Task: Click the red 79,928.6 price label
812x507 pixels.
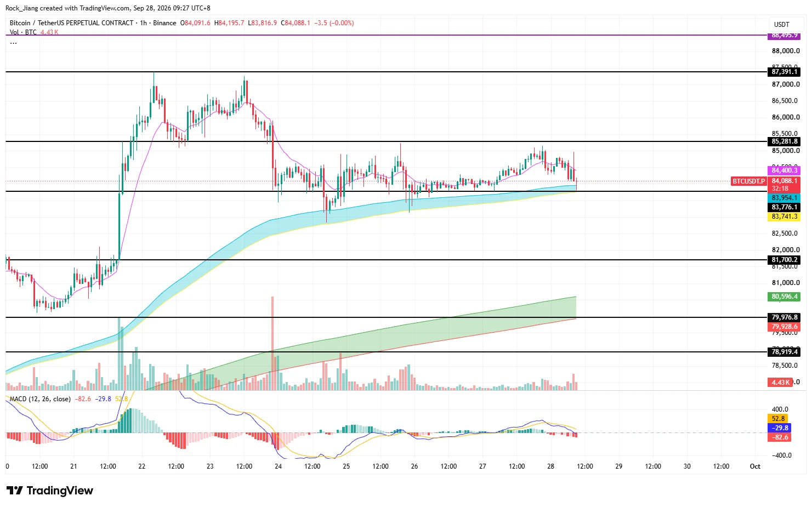Action: click(785, 327)
